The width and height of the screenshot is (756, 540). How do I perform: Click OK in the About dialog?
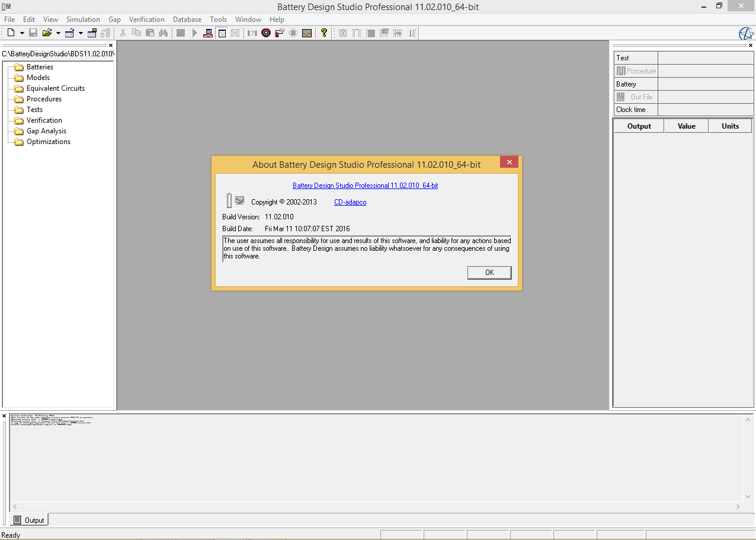tap(489, 273)
